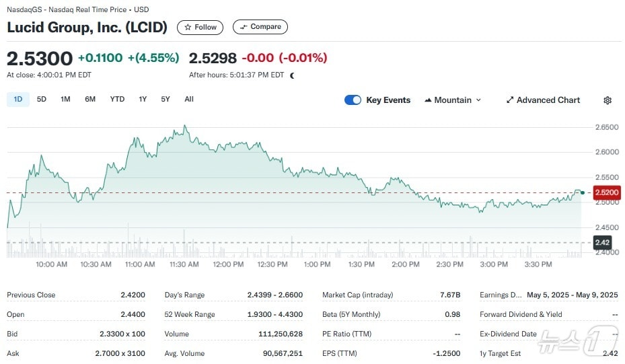The image size is (625, 364).
Task: Switch to the 1M range tab
Action: [65, 100]
